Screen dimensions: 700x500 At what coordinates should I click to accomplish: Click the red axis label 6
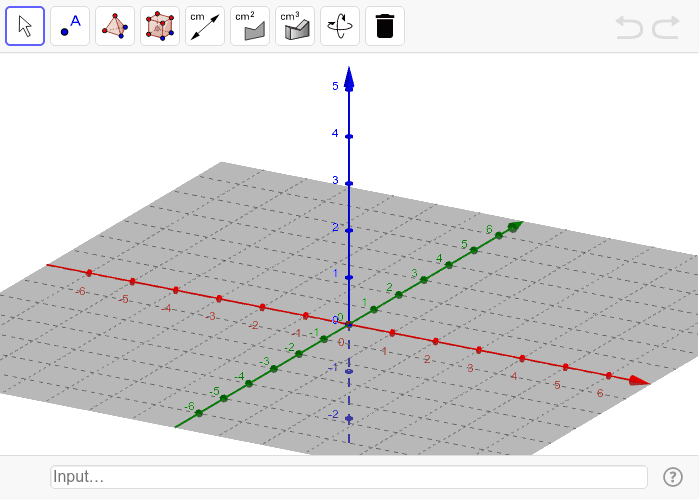[x=600, y=393]
